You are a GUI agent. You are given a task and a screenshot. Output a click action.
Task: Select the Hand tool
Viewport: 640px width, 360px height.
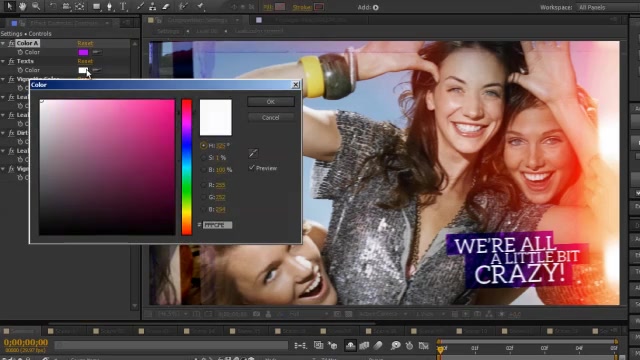click(x=22, y=6)
